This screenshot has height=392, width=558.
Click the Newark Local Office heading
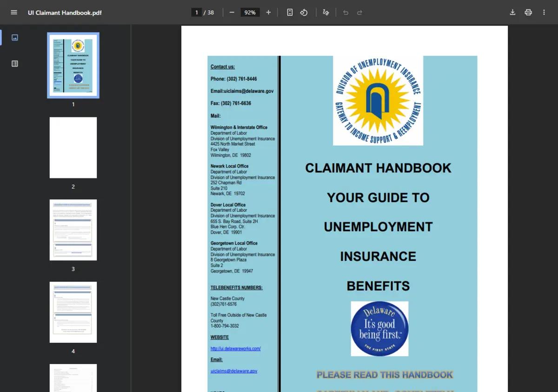click(229, 166)
